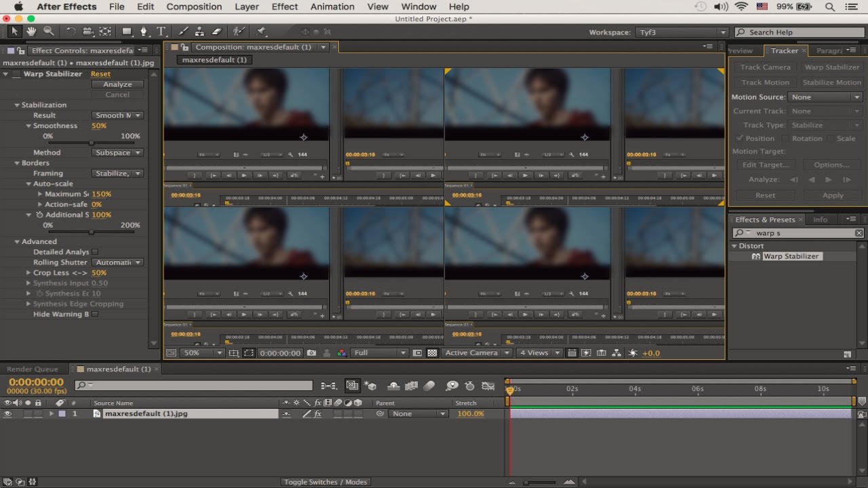Toggle the Rotation checkbox in Tracker

pos(785,138)
